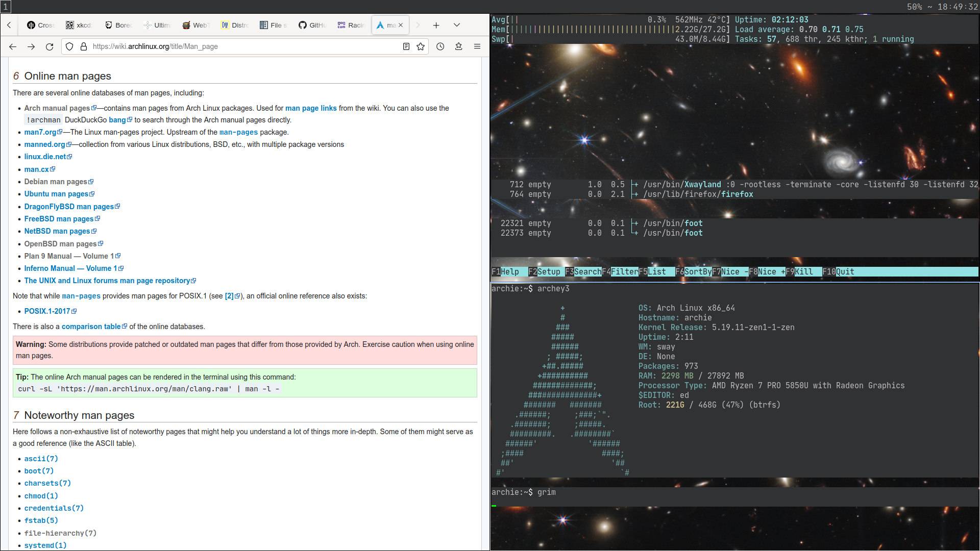Viewport: 980px width, 551px height.
Task: Select sway workspace 1 indicator
Action: [6, 7]
